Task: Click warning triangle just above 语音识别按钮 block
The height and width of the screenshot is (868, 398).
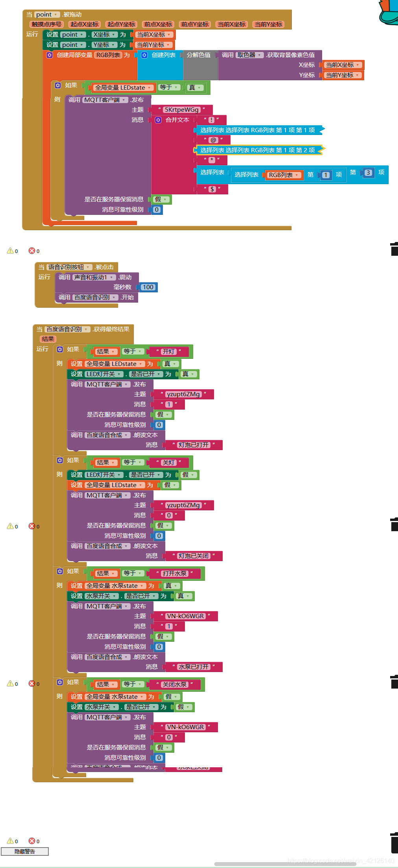Action: [x=10, y=251]
